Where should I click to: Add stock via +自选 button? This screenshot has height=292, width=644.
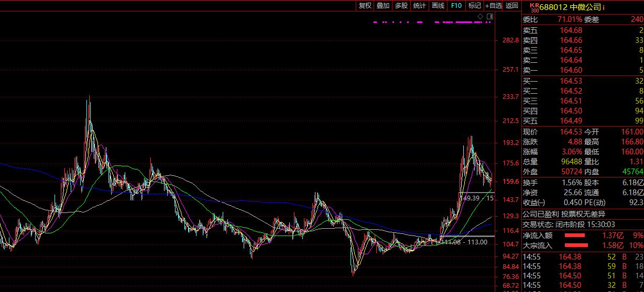point(493,6)
